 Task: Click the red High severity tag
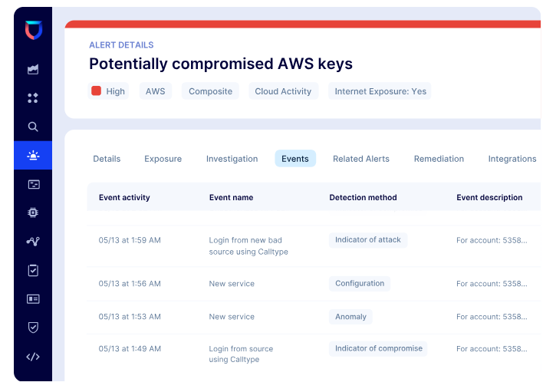click(108, 91)
